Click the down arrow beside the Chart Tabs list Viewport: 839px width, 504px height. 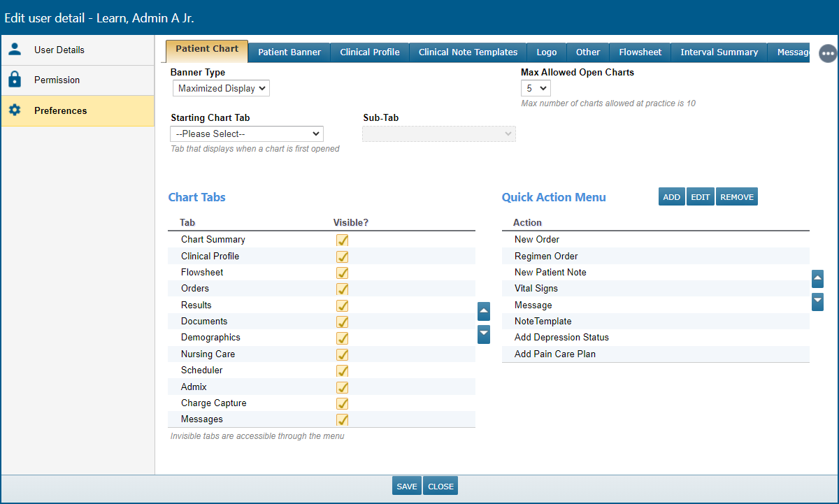(483, 334)
